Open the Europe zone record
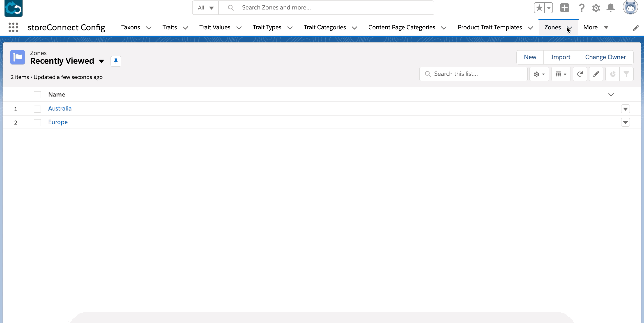The image size is (644, 323). point(58,122)
